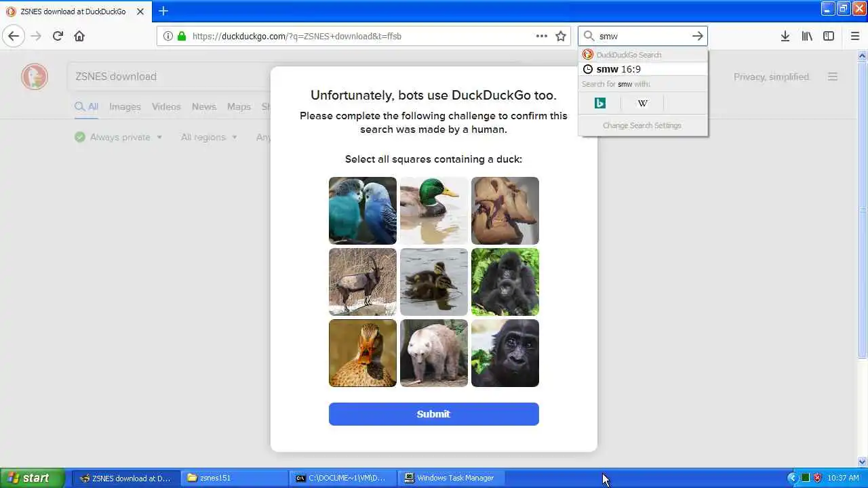Click the green padlock security icon

(181, 36)
